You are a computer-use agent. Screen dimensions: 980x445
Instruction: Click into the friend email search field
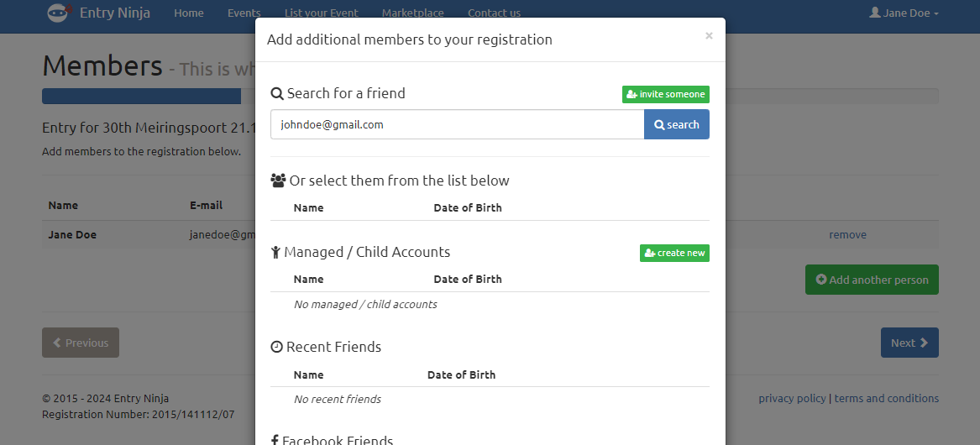(457, 124)
